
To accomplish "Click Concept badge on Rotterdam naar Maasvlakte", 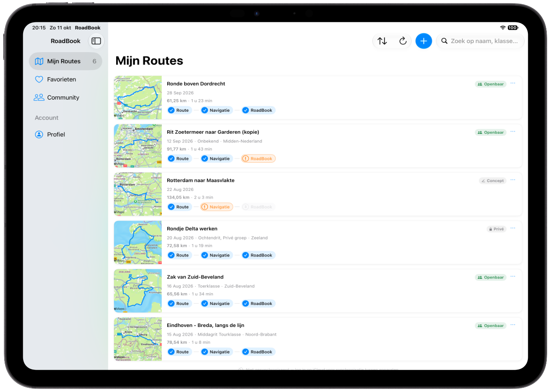I will 493,181.
